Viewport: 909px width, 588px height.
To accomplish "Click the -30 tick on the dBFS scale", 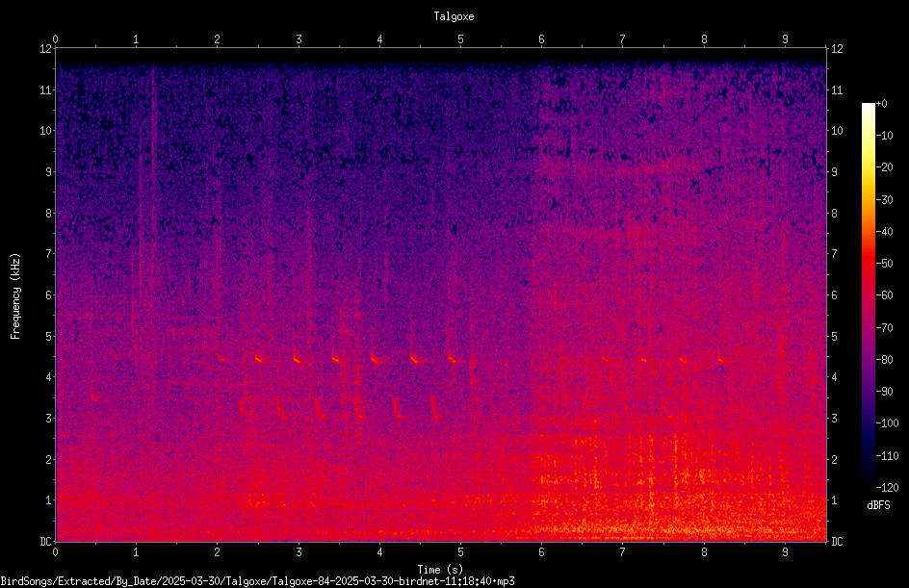I will (884, 200).
